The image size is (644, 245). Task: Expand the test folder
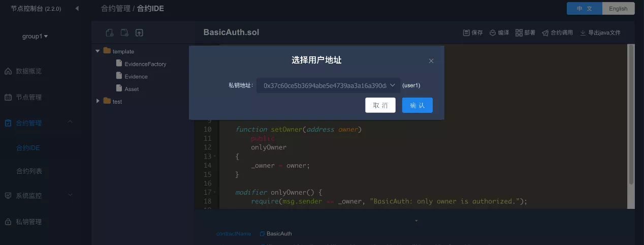click(x=98, y=101)
